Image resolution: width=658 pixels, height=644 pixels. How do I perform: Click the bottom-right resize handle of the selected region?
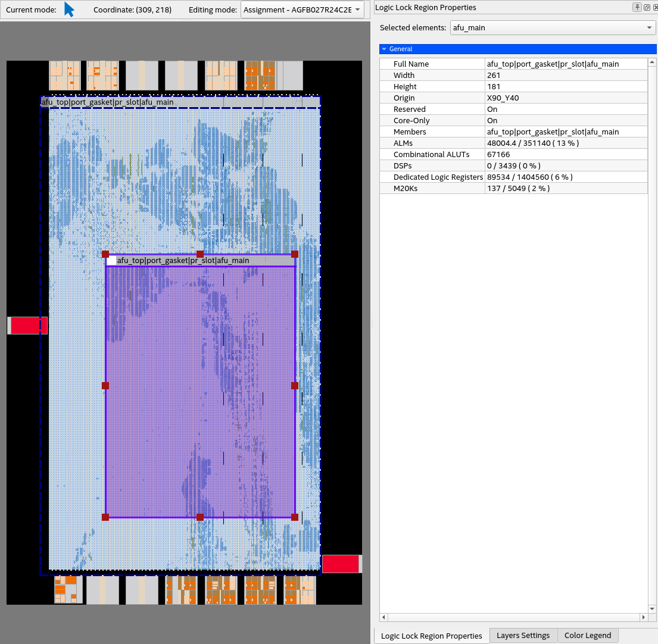tap(295, 517)
